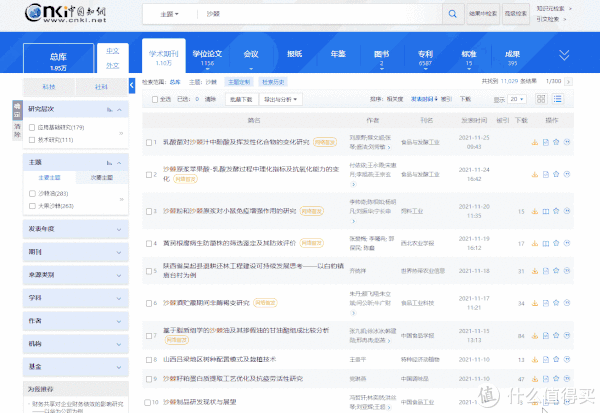Click the 检索历史 button
This screenshot has width=600, height=413.
273,82
